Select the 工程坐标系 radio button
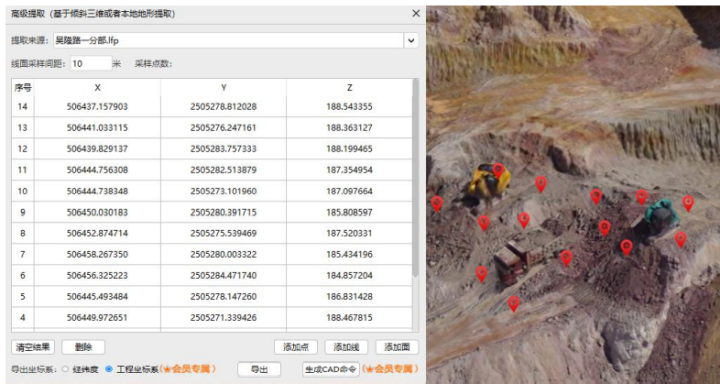 point(109,369)
